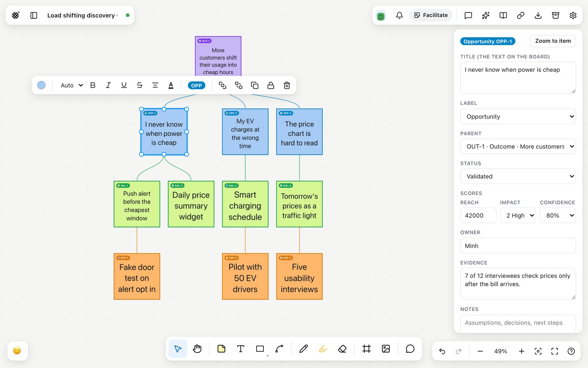Copy the board share link
Image resolution: width=588 pixels, height=368 pixels.
point(521,15)
